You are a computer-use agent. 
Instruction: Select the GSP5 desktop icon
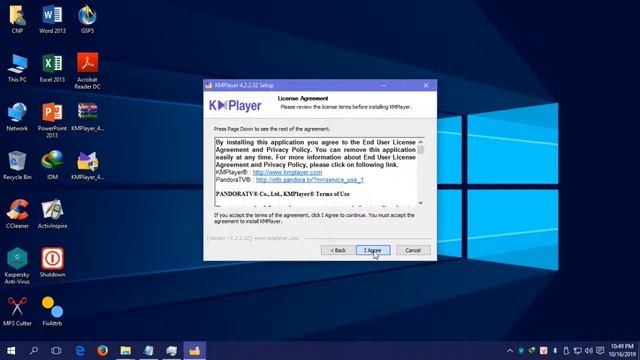(x=87, y=19)
